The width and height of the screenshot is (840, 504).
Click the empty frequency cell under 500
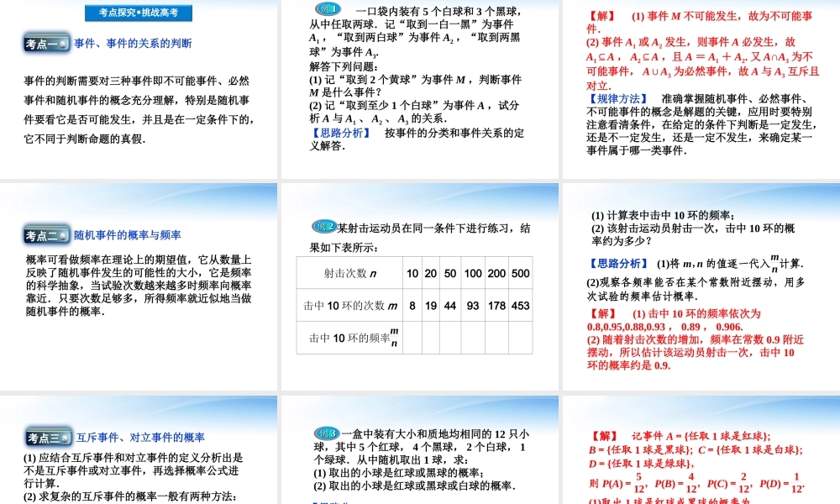pyautogui.click(x=521, y=338)
